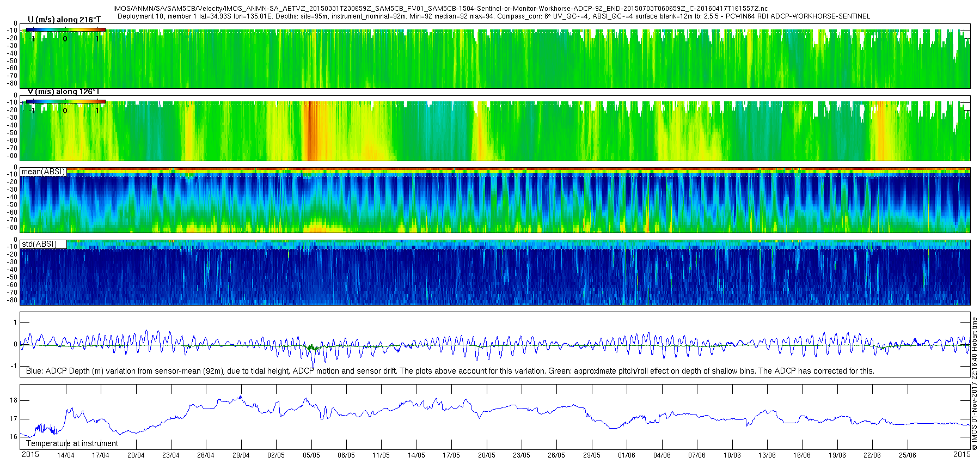The image size is (980, 463).
Task: Click the deployment metadata subtitle line
Action: tap(494, 16)
